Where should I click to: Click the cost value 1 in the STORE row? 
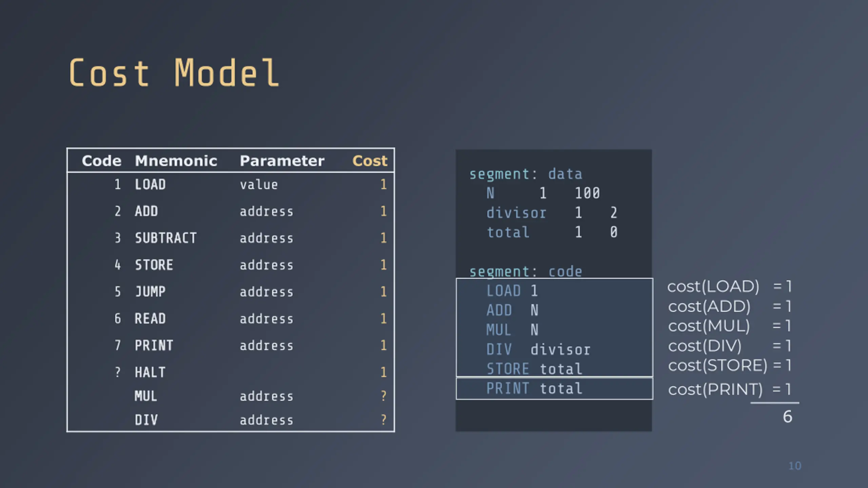[383, 265]
